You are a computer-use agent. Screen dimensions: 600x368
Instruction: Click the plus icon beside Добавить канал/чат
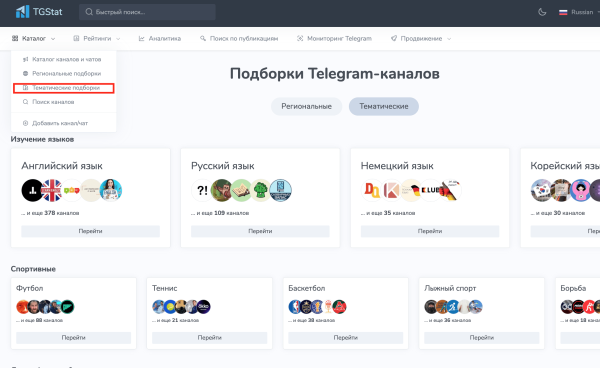pyautogui.click(x=25, y=123)
